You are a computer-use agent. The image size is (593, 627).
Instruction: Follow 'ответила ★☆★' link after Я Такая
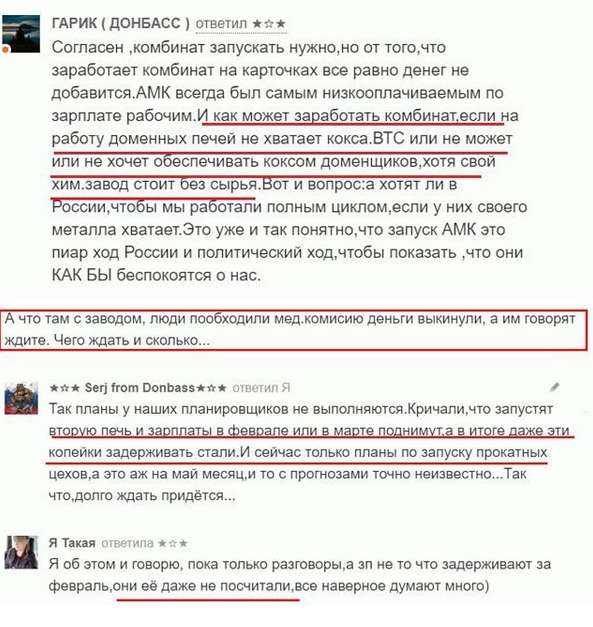click(x=144, y=543)
